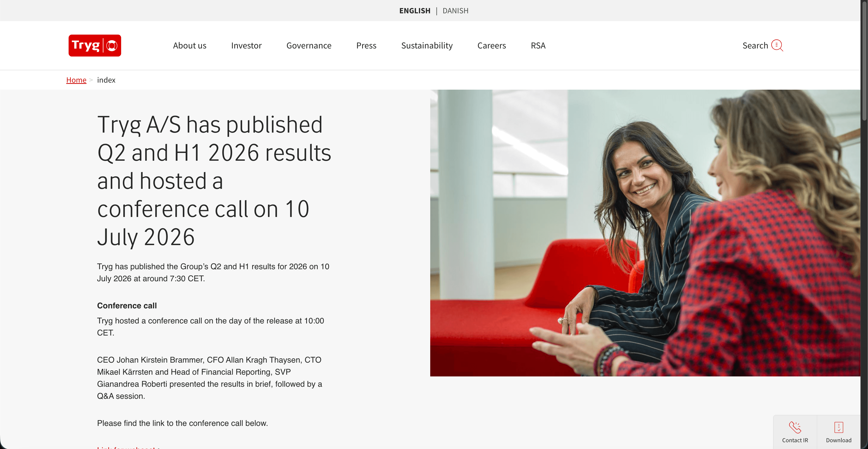Viewport: 868px width, 449px height.
Task: Click the Contact IR phone icon
Action: [x=795, y=427]
